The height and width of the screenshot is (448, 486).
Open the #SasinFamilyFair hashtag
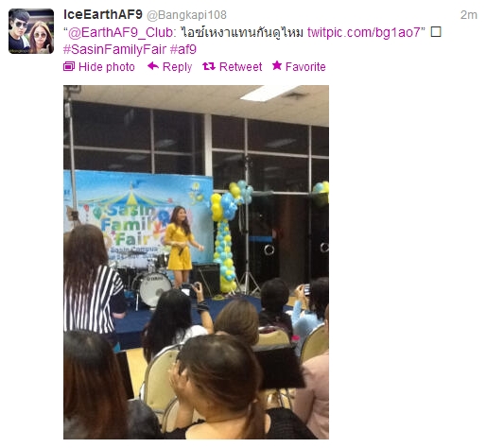tap(114, 49)
